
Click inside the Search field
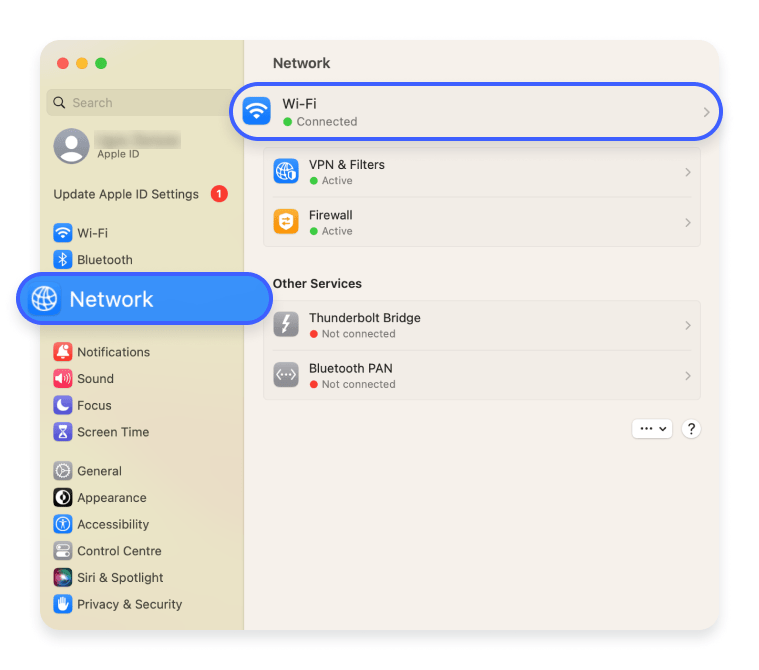(x=140, y=103)
